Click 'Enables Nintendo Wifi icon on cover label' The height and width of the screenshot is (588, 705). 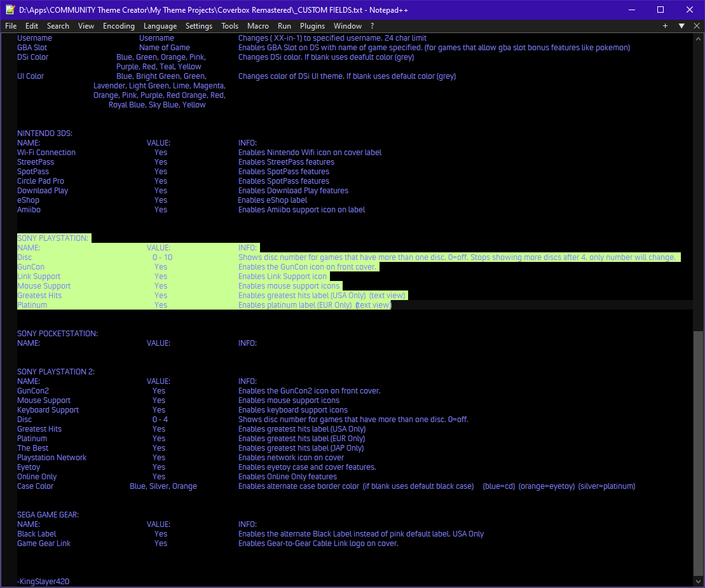[x=310, y=153]
